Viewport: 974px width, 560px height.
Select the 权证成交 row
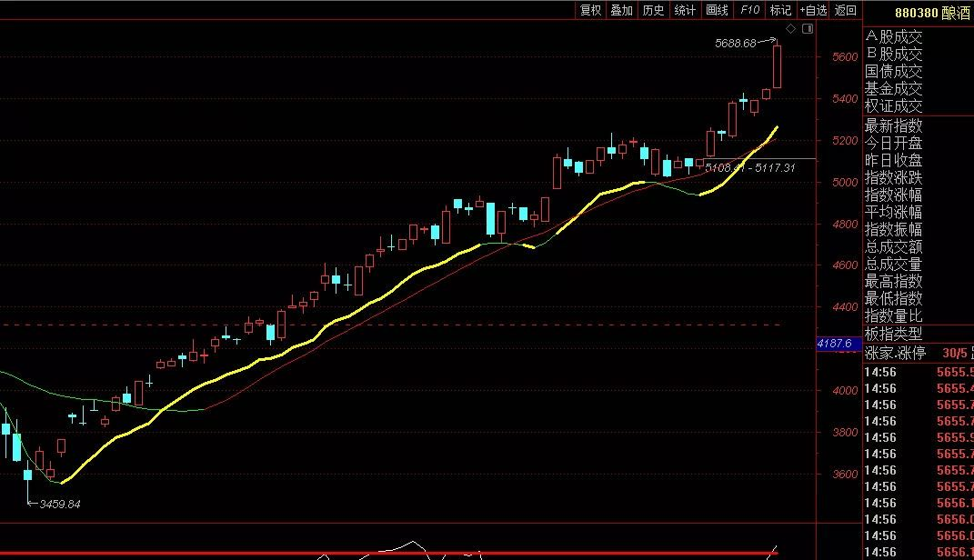[x=893, y=105]
